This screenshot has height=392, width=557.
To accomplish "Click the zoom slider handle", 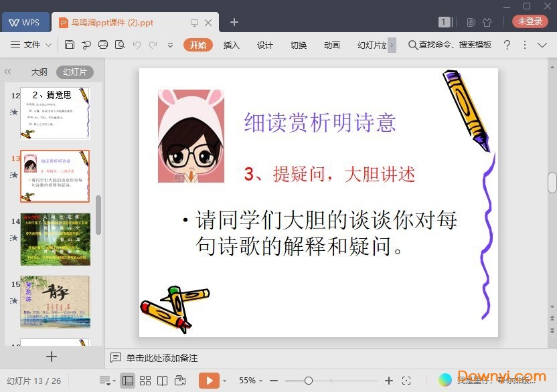I will [x=308, y=381].
